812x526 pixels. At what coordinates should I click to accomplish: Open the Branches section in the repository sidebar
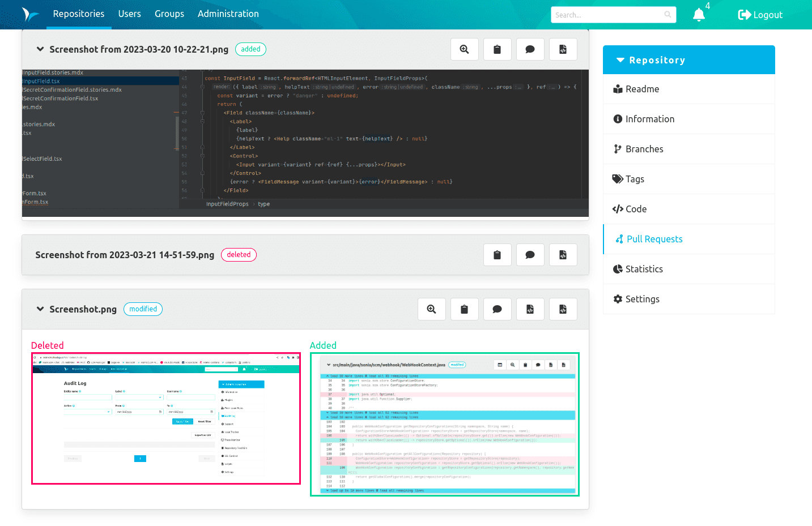click(x=644, y=149)
